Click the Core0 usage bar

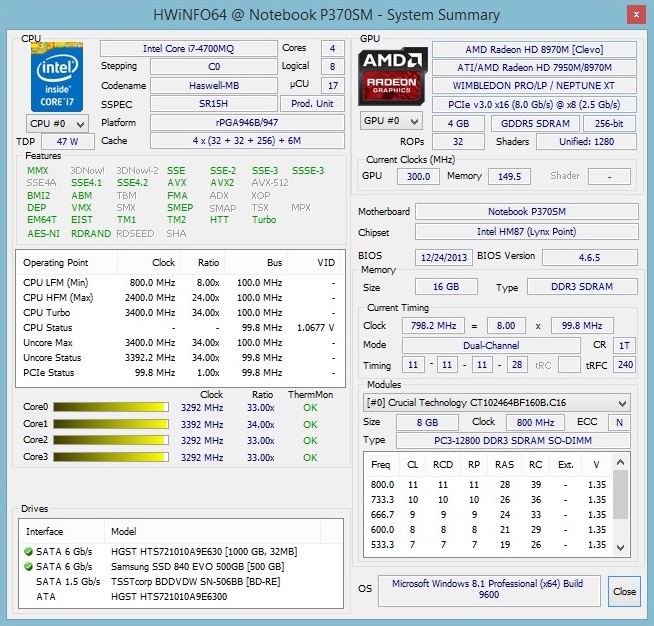tap(111, 407)
